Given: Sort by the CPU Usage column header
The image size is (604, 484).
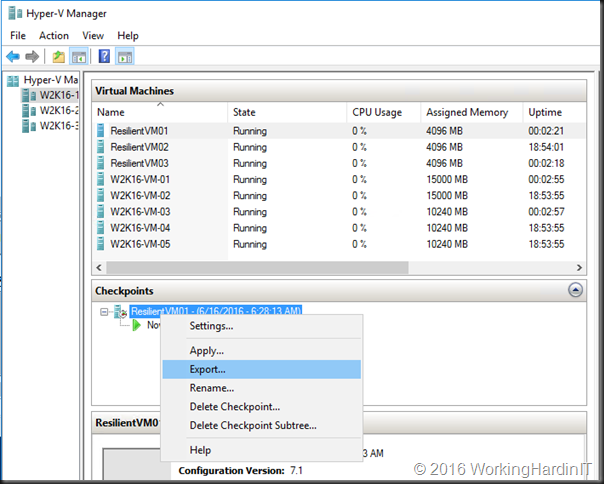Looking at the screenshot, I should coord(384,112).
